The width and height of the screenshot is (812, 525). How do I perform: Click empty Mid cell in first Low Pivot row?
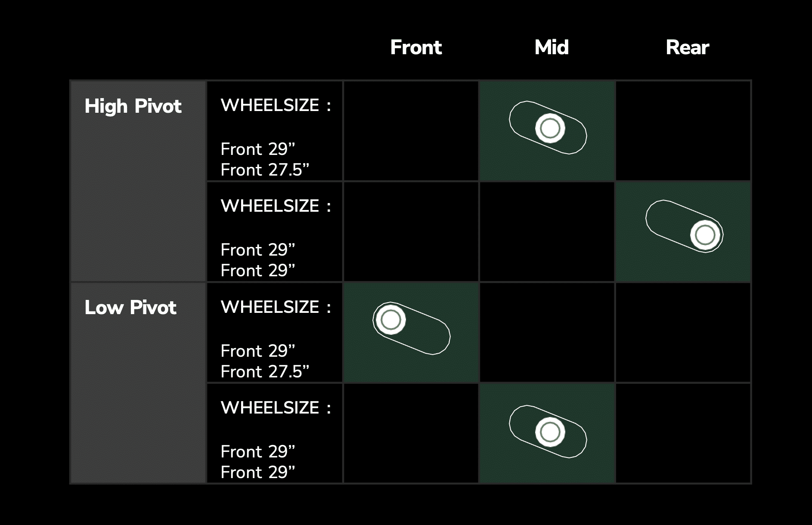[547, 333]
